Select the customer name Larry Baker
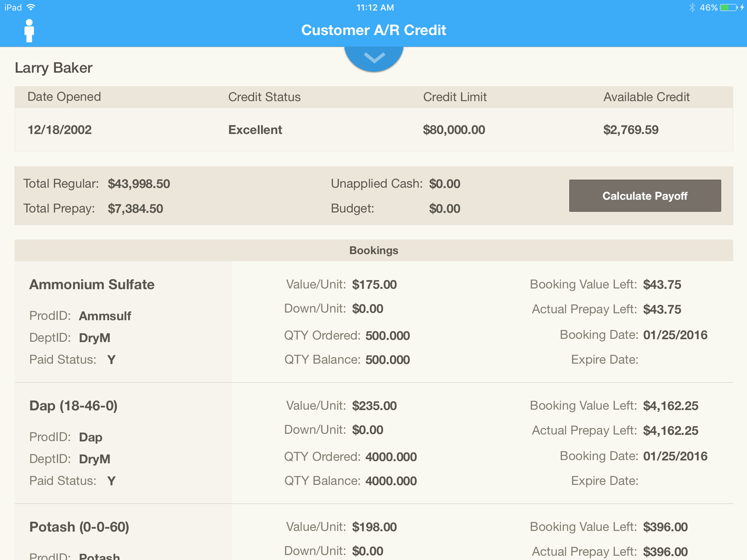 [54, 68]
